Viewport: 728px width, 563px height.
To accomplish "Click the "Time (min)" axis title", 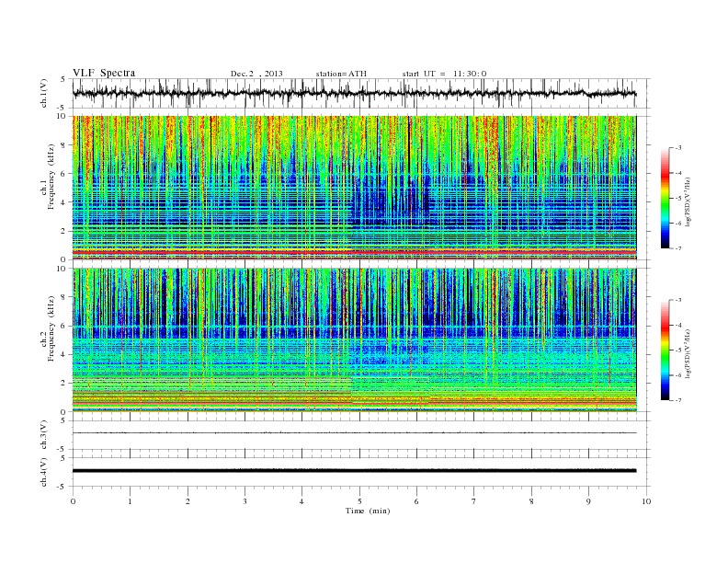I will tap(368, 511).
